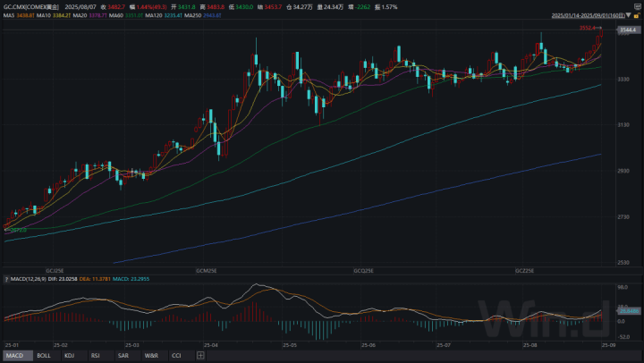This screenshot has width=644, height=363.
Task: Switch to W&R indicator tab
Action: [150, 355]
